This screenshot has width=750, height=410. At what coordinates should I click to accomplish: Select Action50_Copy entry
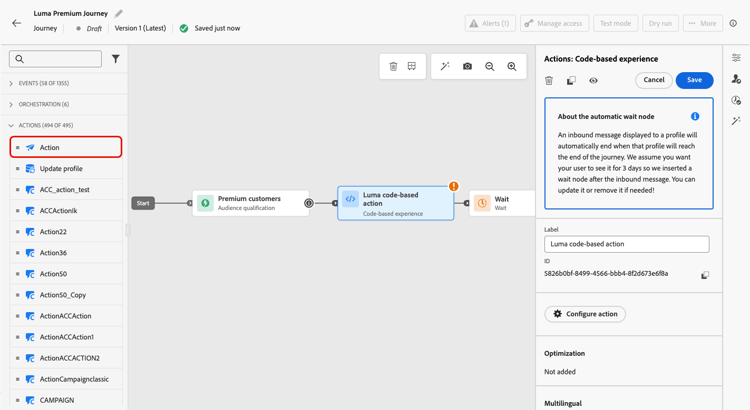pyautogui.click(x=66, y=295)
